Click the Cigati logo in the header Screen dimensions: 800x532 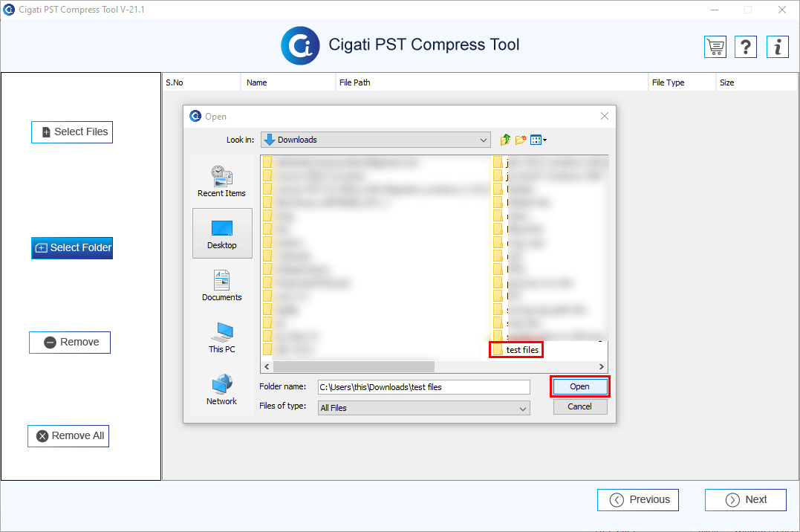click(300, 45)
